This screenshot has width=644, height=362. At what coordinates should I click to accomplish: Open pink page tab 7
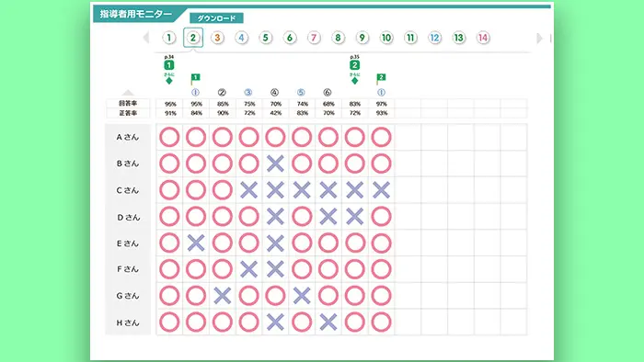314,38
